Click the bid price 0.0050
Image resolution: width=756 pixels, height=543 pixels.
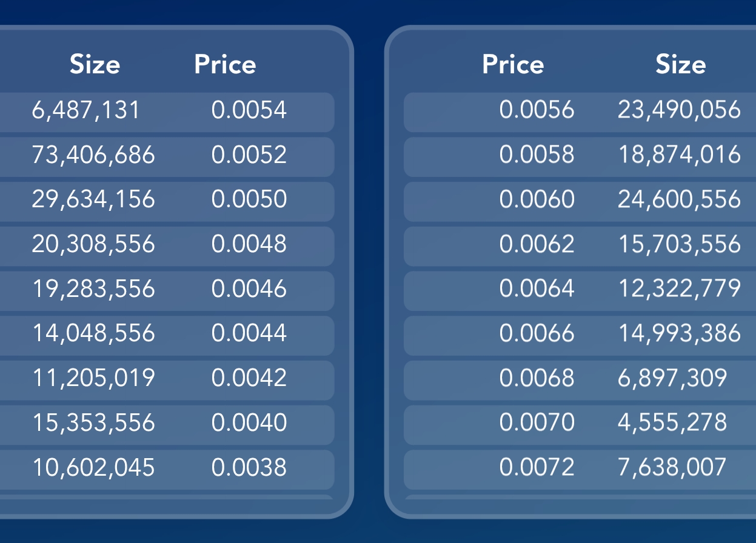pyautogui.click(x=249, y=199)
